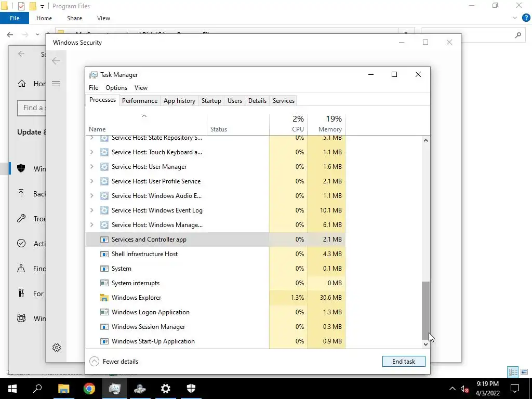Click the Services and Controller app icon

[104, 240]
